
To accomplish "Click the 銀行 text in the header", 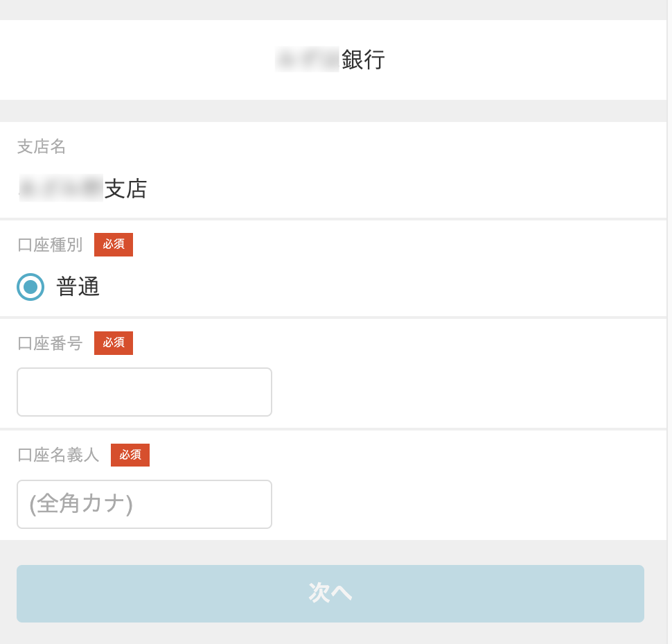I will click(x=363, y=60).
